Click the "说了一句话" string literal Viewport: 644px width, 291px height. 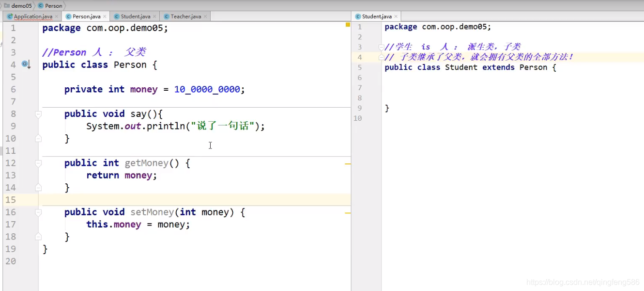pyautogui.click(x=223, y=126)
